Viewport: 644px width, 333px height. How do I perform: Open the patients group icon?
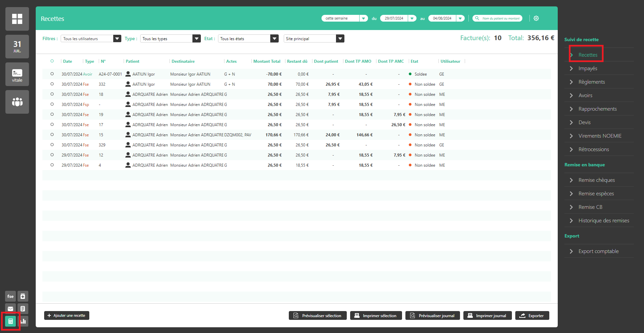(x=17, y=102)
